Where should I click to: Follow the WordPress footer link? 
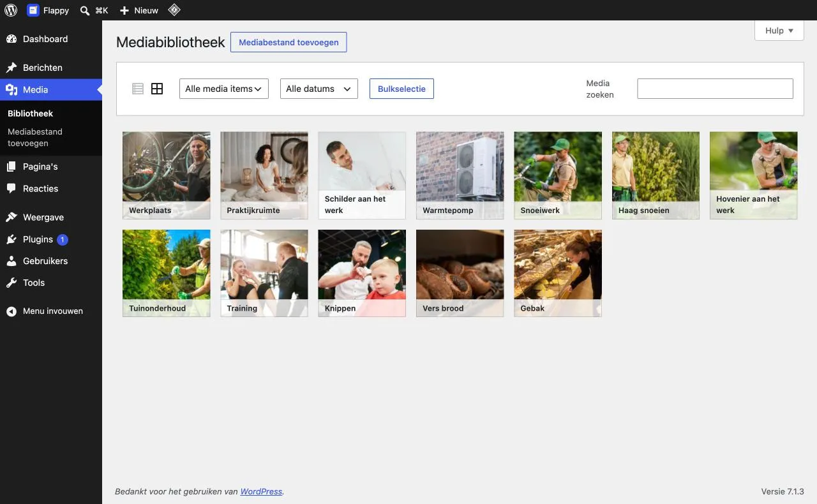point(261,492)
